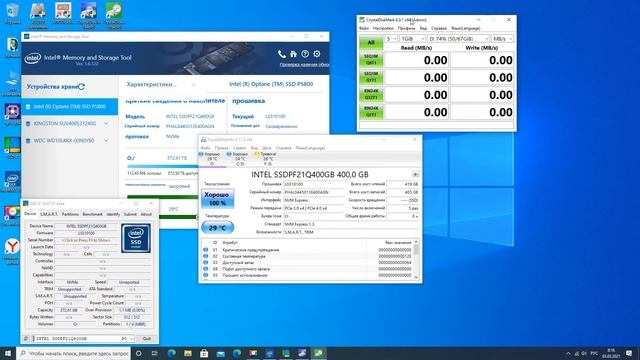Click the 29 °C temperature button in CrystalDiskInfo

pyautogui.click(x=218, y=228)
